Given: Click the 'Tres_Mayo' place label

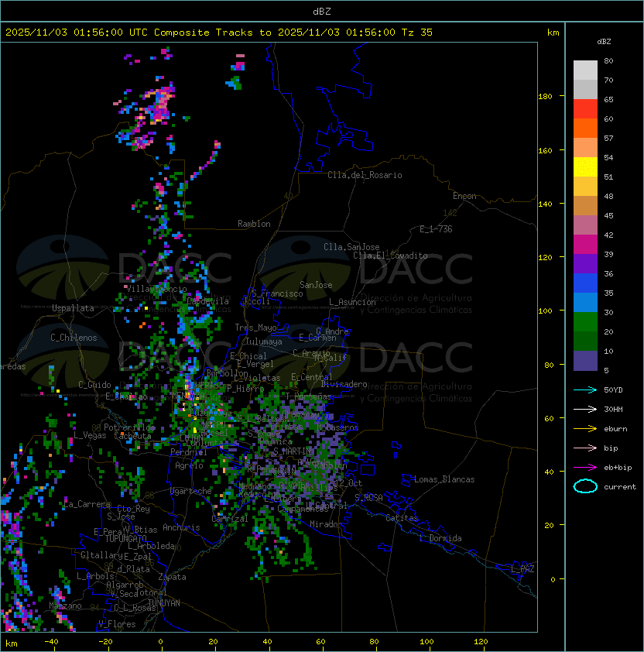Looking at the screenshot, I should tap(255, 328).
